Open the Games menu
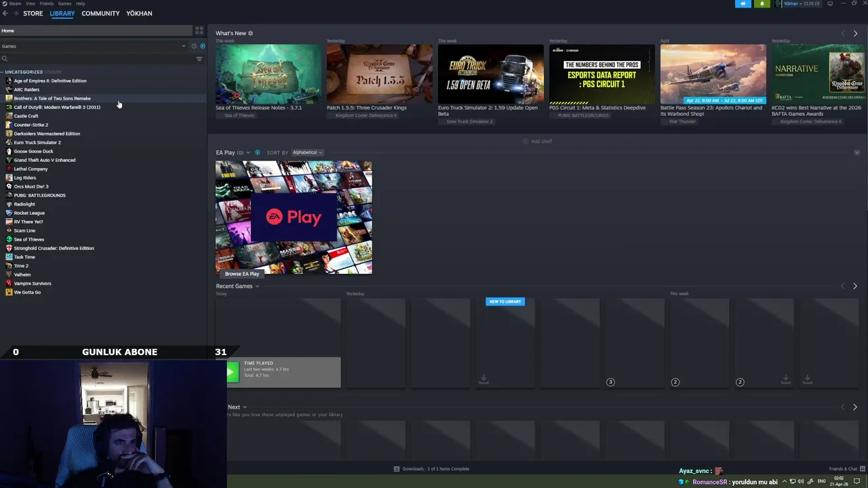 pyautogui.click(x=64, y=3)
